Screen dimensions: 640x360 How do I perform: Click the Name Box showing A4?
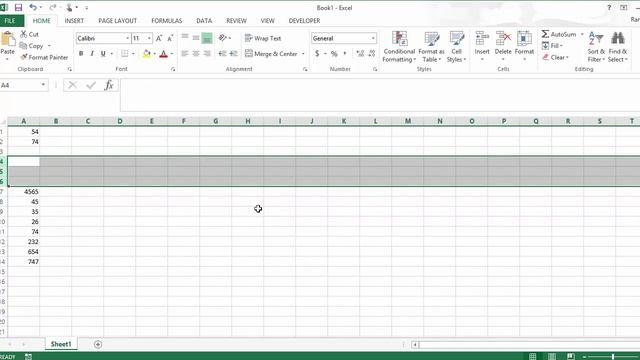pos(20,85)
